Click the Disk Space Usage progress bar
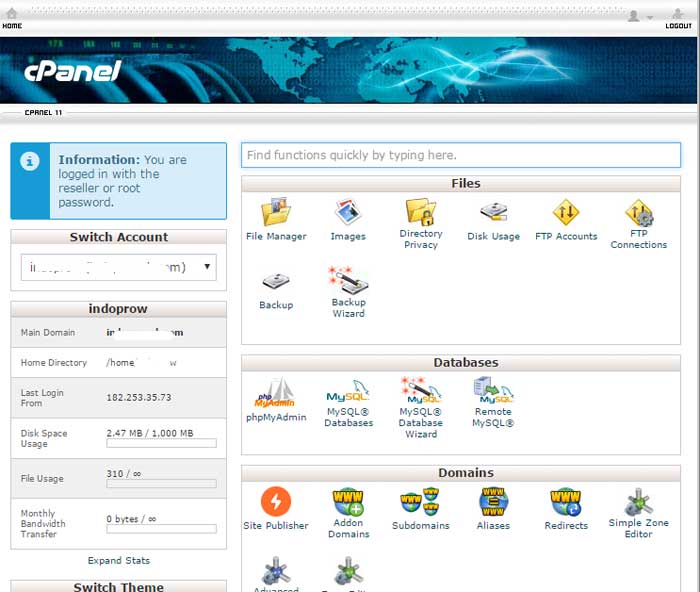 tap(161, 443)
